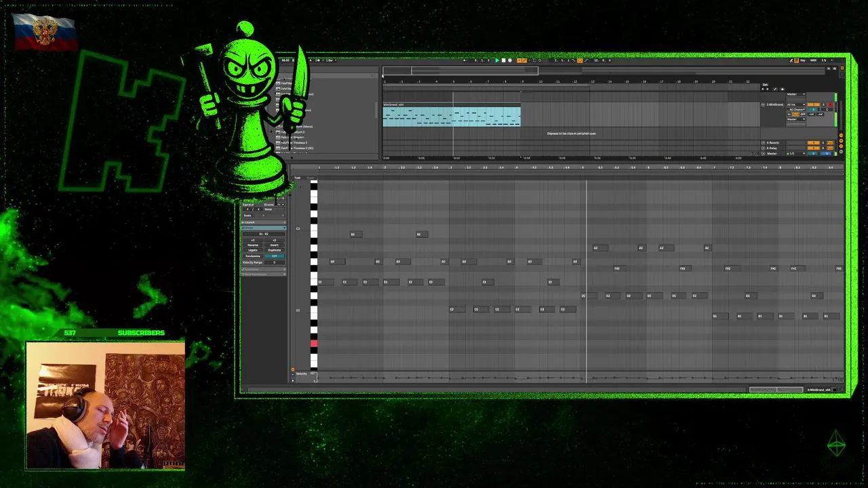Collapse the Notes section
The width and height of the screenshot is (868, 488).
tap(264, 228)
